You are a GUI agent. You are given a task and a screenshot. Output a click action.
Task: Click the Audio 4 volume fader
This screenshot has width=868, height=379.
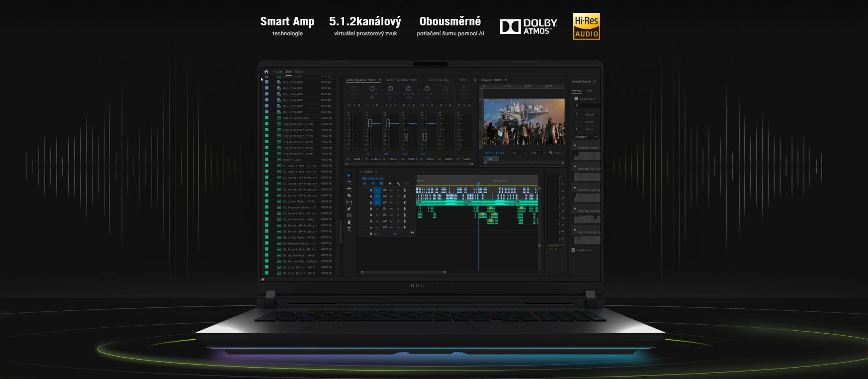tap(406, 137)
